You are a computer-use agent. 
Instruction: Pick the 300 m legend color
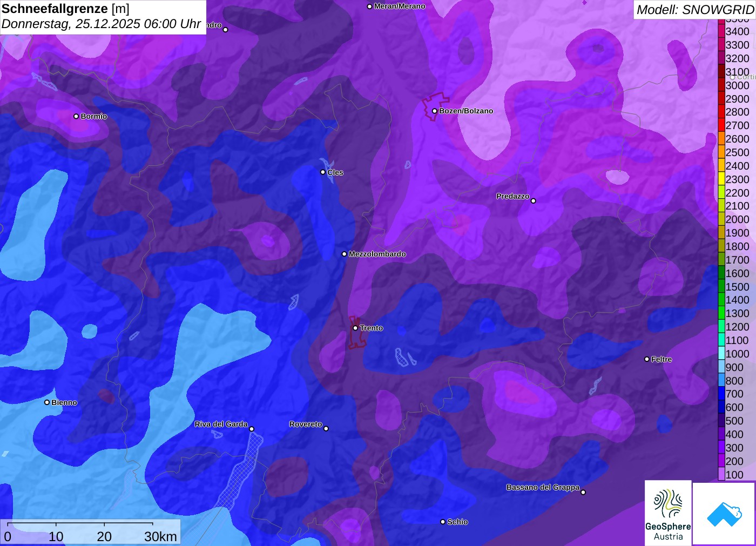[721, 448]
